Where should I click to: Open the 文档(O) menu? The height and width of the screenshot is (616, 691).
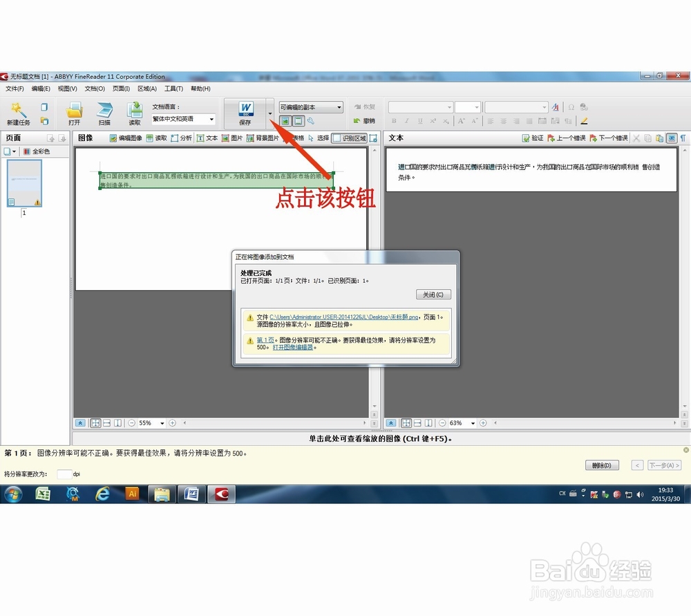tap(95, 88)
